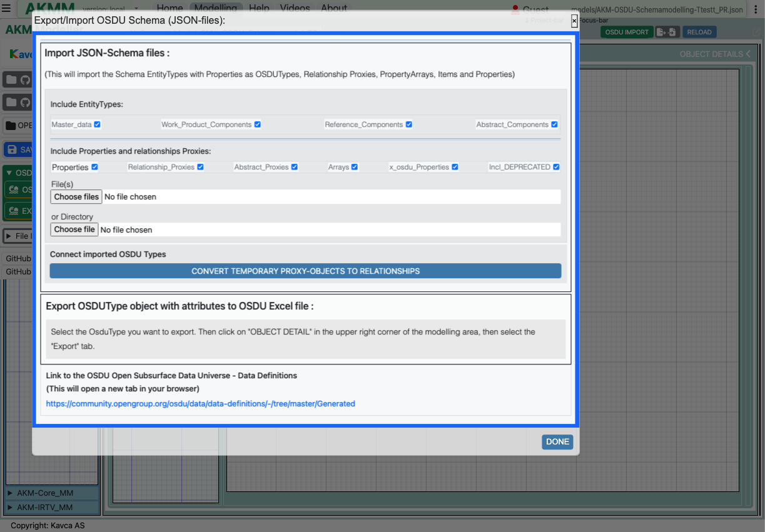Image resolution: width=765 pixels, height=532 pixels.
Task: Open the community.opengroup.org data-definitions link
Action: tap(201, 404)
